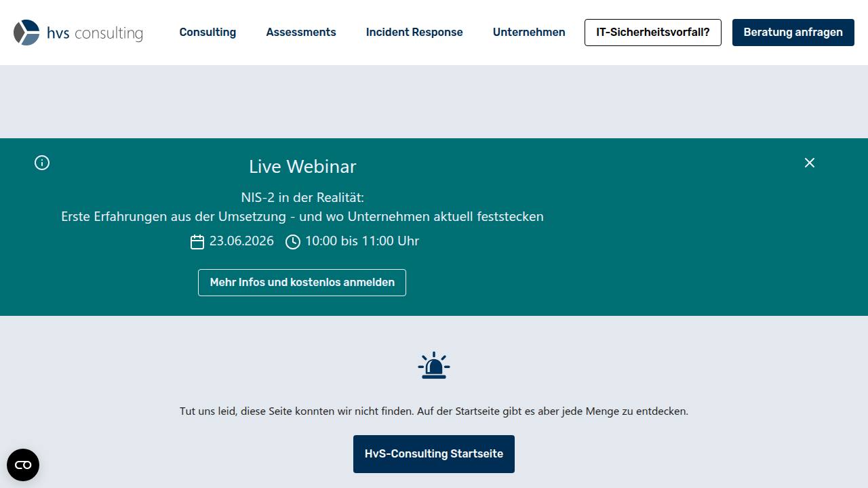
Task: Click the hvs consulting logo
Action: click(78, 33)
